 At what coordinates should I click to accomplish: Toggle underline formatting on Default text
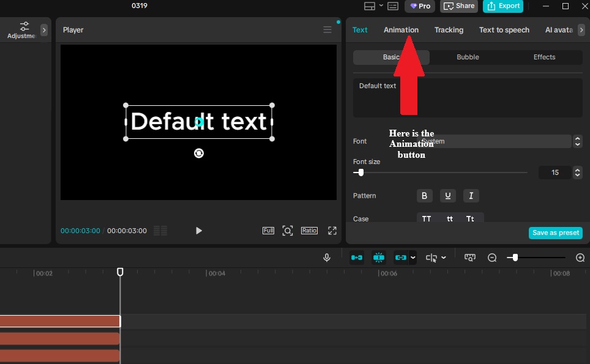tap(447, 196)
